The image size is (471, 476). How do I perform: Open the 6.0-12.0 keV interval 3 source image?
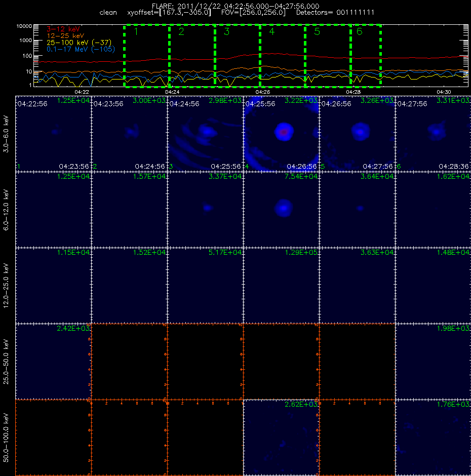coord(205,210)
